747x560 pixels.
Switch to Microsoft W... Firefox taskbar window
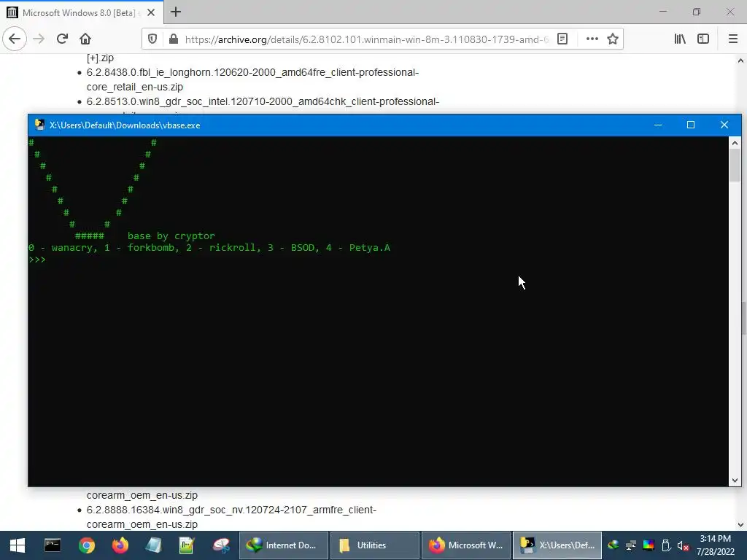click(466, 545)
